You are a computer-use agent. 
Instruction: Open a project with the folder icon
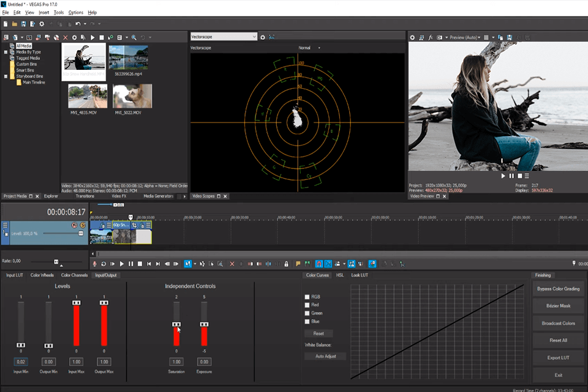coord(14,24)
